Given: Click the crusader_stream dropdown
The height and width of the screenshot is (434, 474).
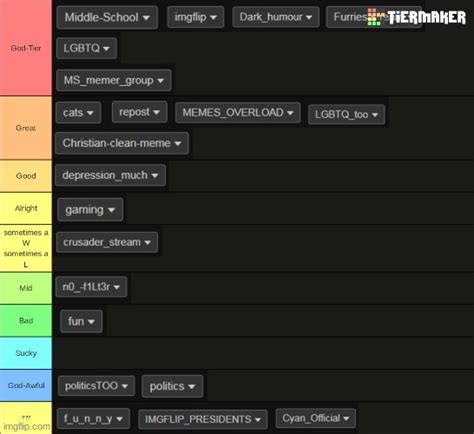Looking at the screenshot, I should [x=107, y=242].
